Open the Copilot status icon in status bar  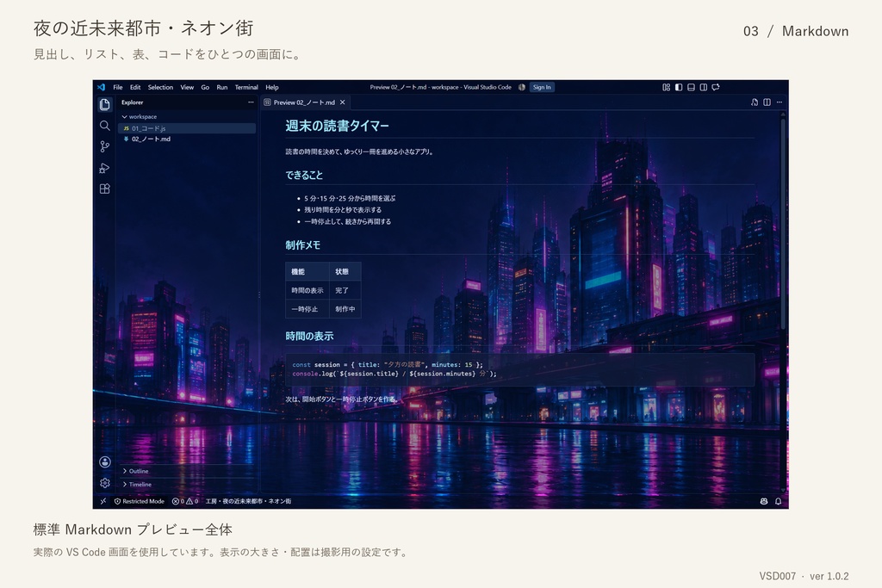tap(764, 501)
